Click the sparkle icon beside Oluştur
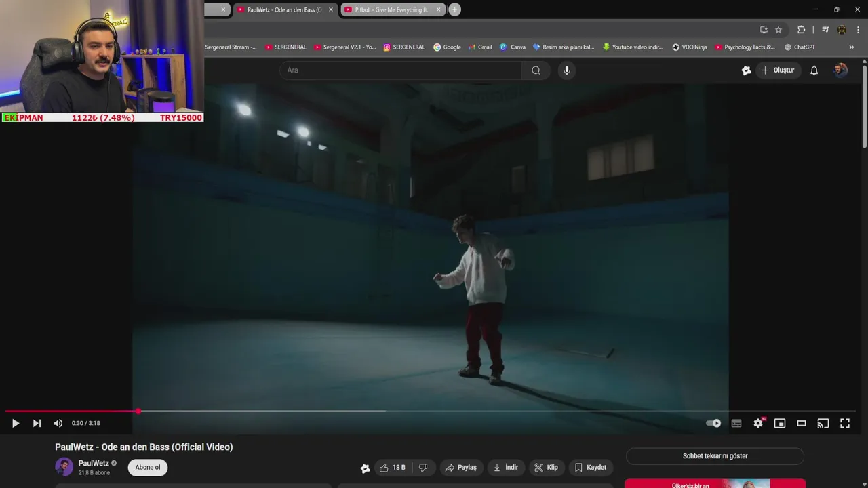 coord(746,70)
